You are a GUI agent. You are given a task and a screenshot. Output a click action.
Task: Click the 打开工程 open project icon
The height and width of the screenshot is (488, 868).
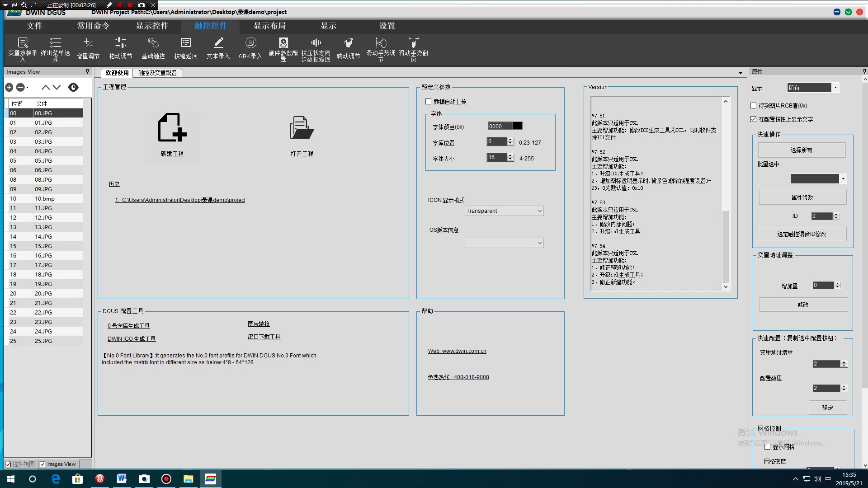pos(302,128)
